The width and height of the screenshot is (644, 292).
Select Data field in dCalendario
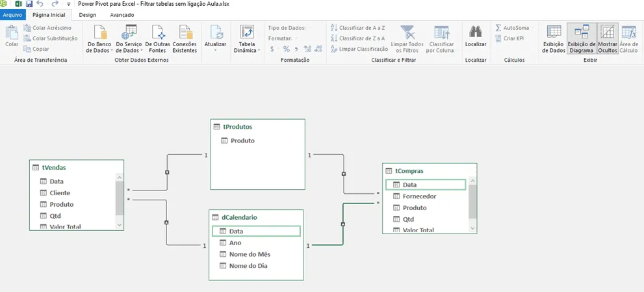256,231
